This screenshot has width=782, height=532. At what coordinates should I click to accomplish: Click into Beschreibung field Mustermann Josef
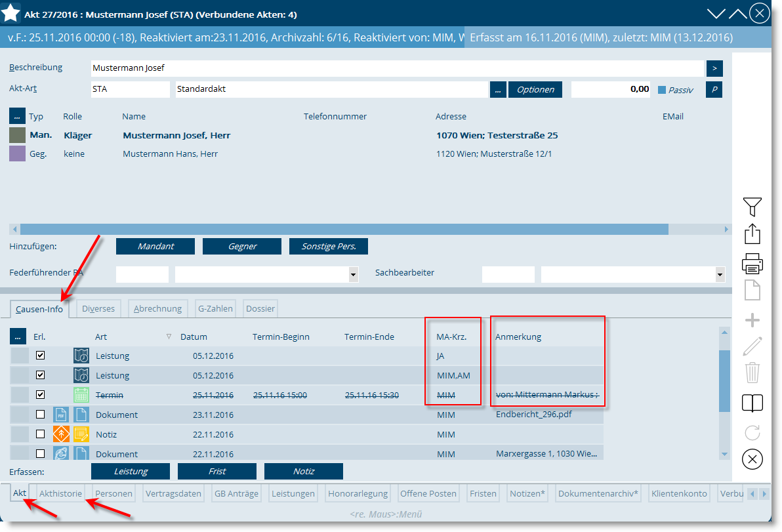point(397,68)
